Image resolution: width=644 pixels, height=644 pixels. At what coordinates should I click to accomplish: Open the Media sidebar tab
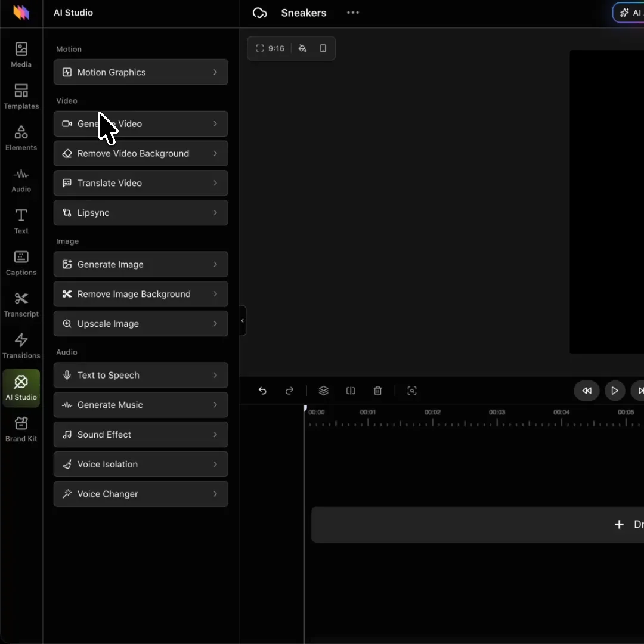pos(21,55)
